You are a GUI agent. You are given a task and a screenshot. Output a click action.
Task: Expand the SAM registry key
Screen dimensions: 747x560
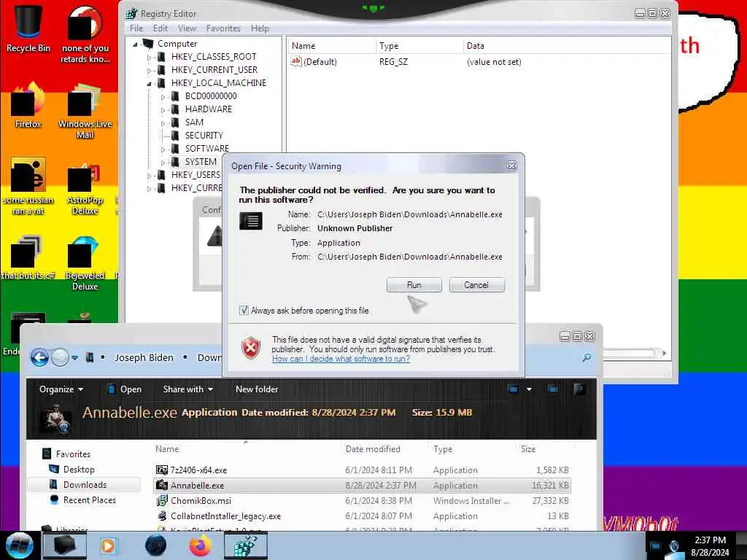tap(163, 122)
